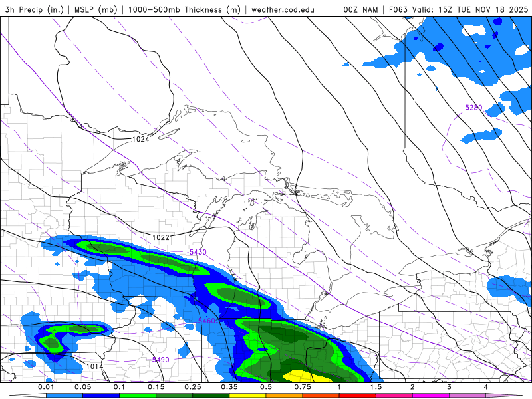532x399 pixels.
Task: Click the 0.05 legend value
Action: 82,387
